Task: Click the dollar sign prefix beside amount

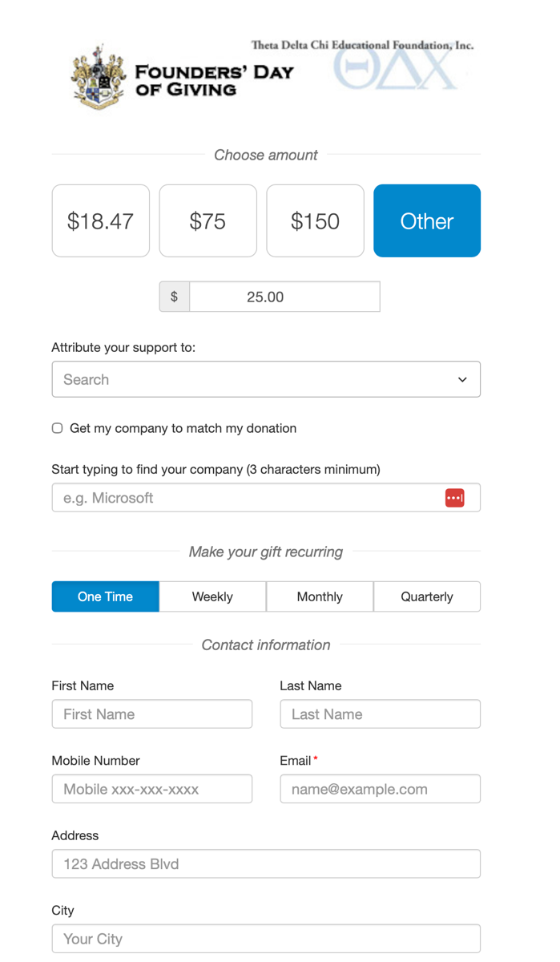Action: tap(174, 297)
